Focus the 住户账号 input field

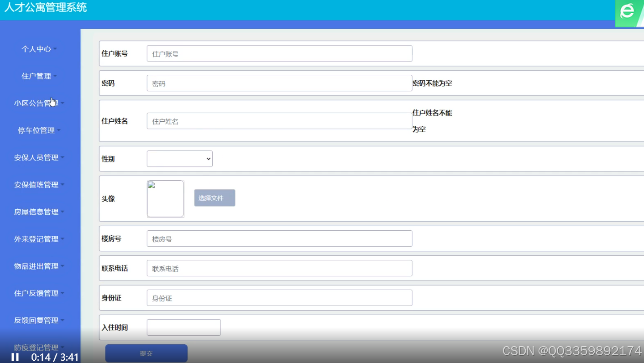279,53
